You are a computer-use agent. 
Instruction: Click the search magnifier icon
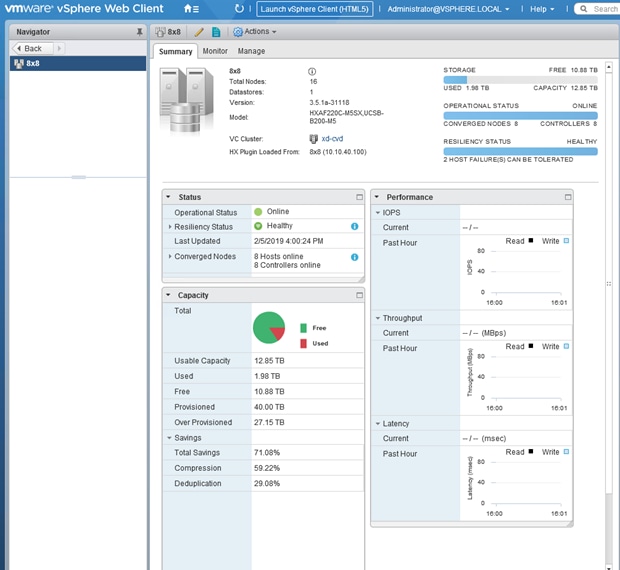tap(583, 9)
